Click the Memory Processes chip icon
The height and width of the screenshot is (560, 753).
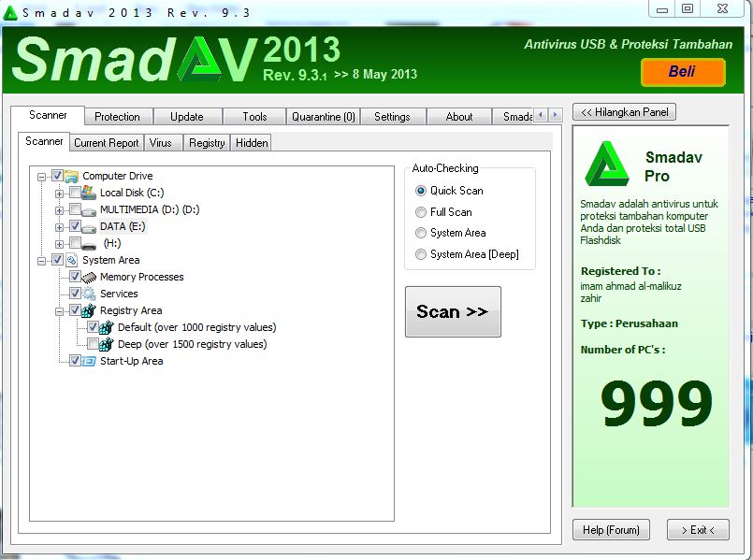[88, 277]
